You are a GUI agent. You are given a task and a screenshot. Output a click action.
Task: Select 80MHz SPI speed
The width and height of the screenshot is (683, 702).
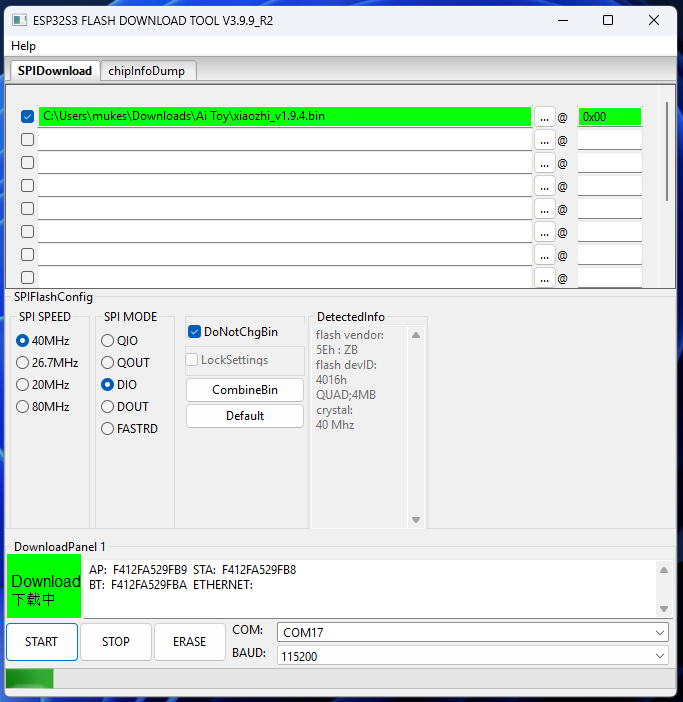pos(43,407)
